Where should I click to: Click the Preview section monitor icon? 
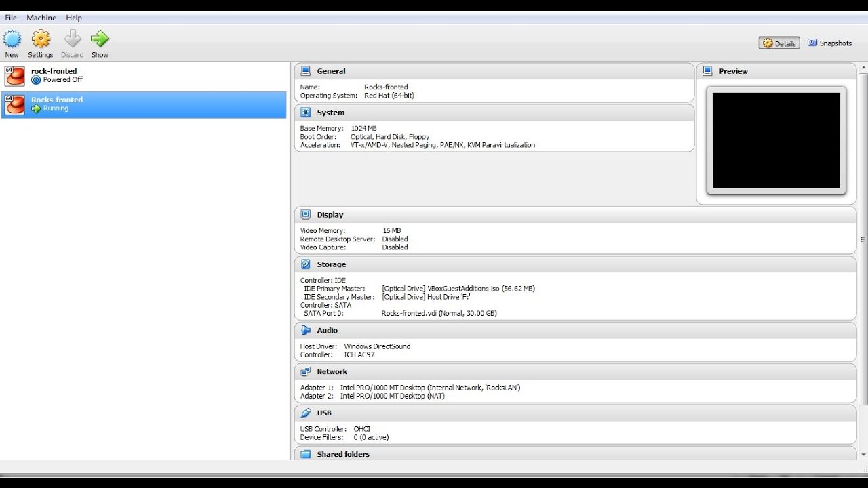[x=708, y=71]
